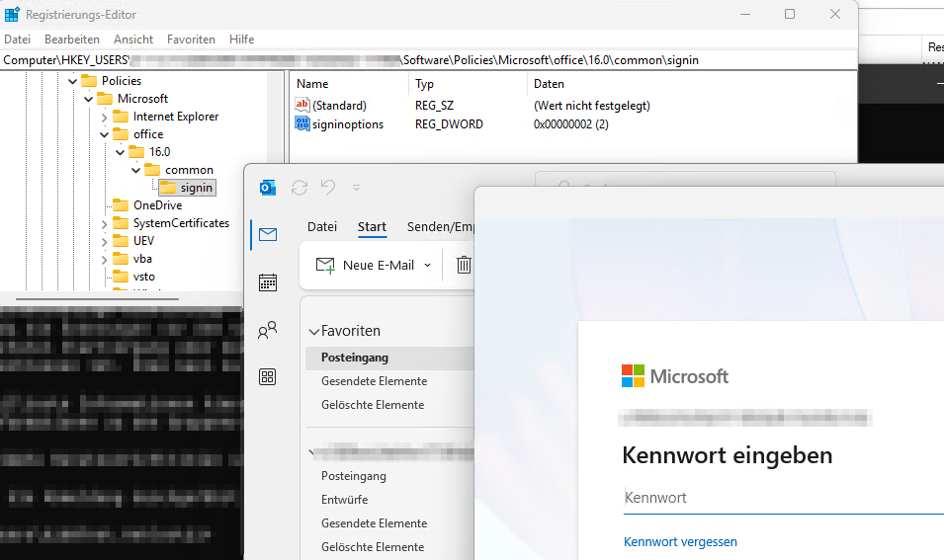Open the Bearbeiten menu
This screenshot has height=560, width=944.
[x=71, y=40]
